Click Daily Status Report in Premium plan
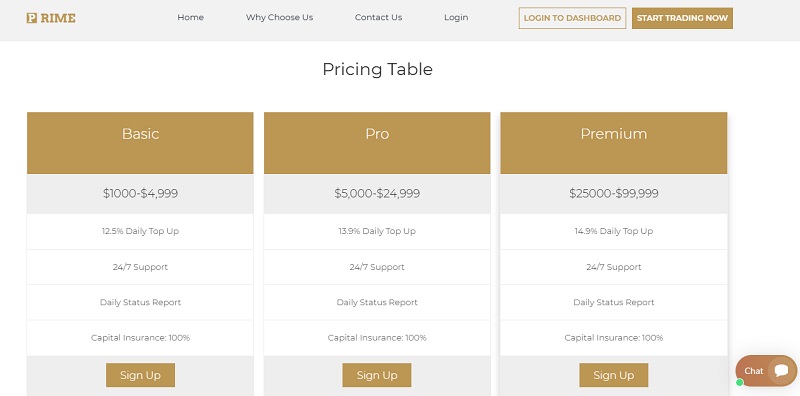 614,302
